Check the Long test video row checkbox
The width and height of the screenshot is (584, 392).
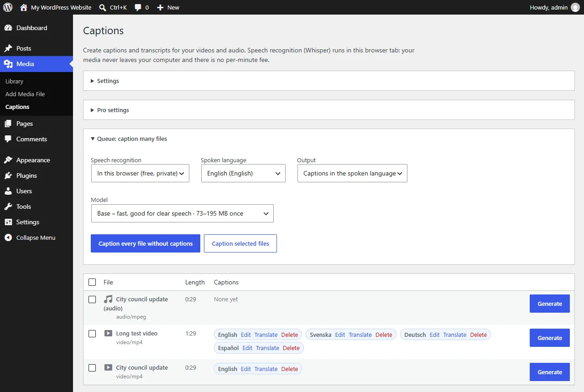pos(92,334)
